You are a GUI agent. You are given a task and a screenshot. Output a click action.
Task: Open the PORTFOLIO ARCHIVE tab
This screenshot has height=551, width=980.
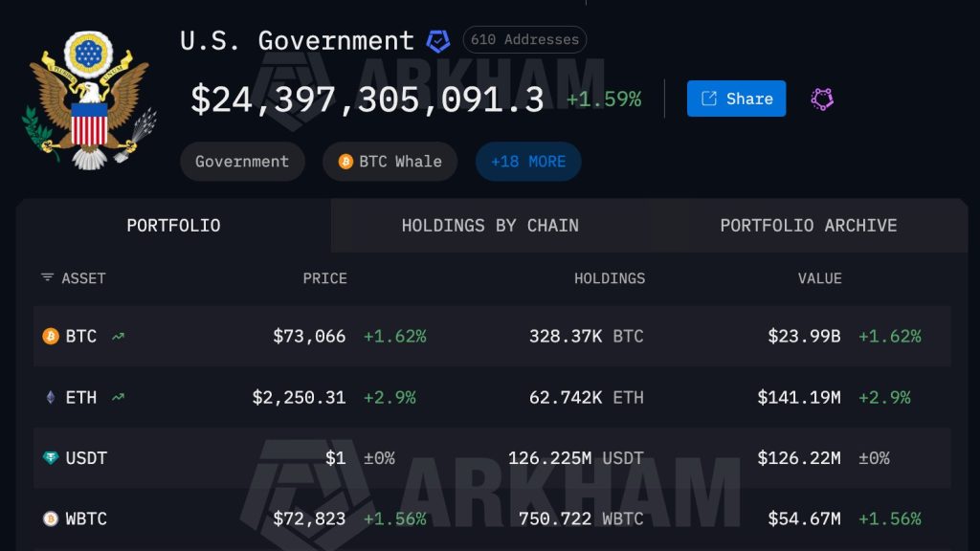click(x=809, y=226)
